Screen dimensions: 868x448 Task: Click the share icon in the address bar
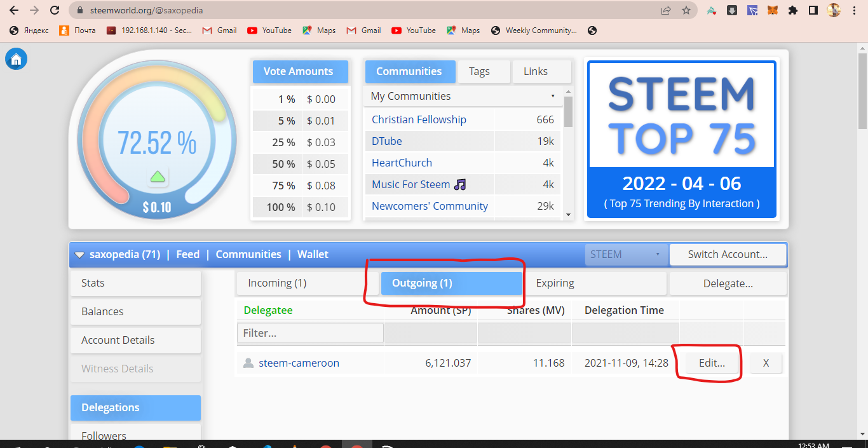tap(666, 10)
